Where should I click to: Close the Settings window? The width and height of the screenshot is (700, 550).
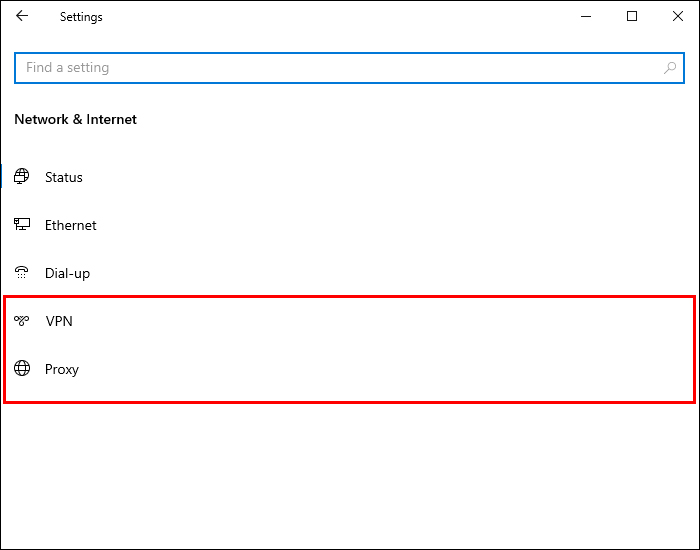(677, 16)
